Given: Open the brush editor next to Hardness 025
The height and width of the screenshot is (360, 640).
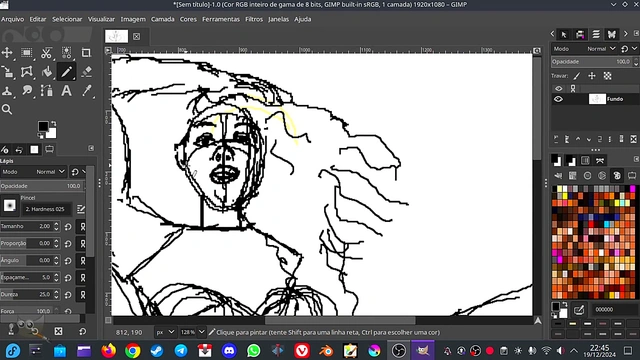Looking at the screenshot, I should (80, 209).
